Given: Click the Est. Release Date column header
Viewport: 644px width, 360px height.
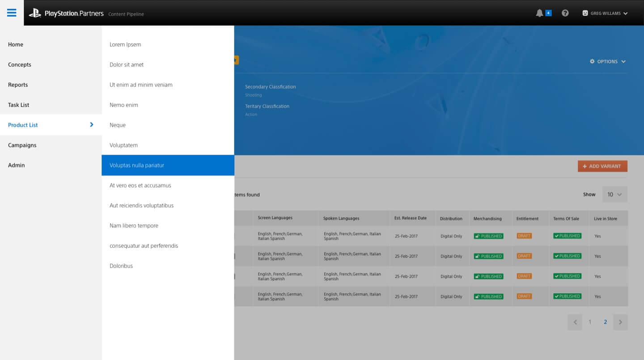Looking at the screenshot, I should point(411,218).
